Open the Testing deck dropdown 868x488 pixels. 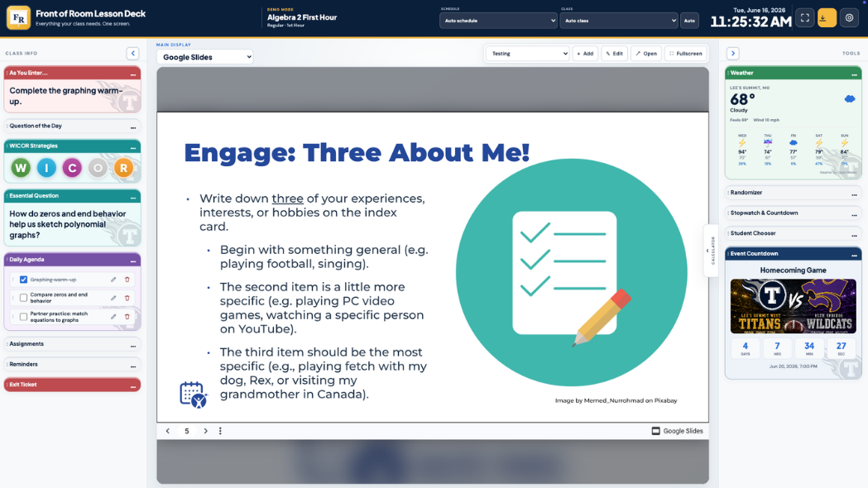528,54
